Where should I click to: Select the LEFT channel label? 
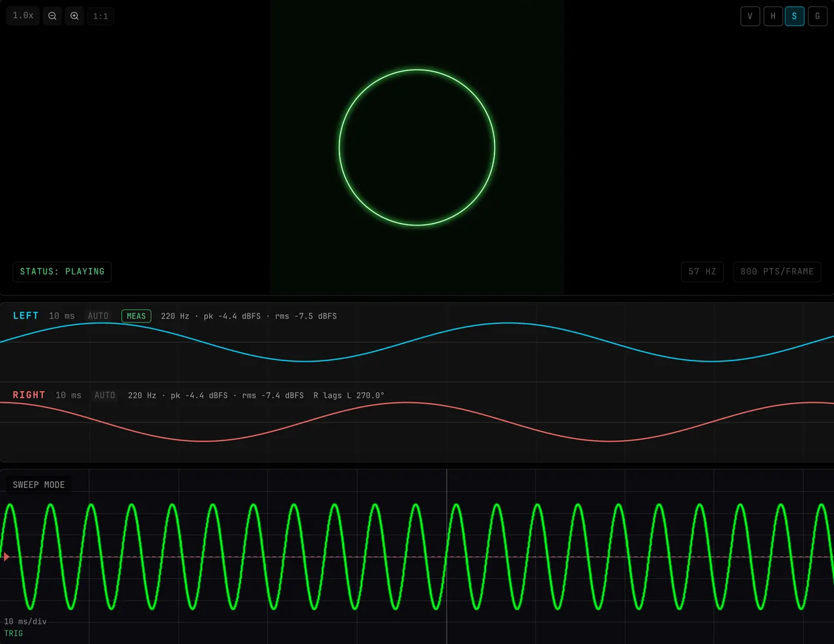click(x=26, y=316)
